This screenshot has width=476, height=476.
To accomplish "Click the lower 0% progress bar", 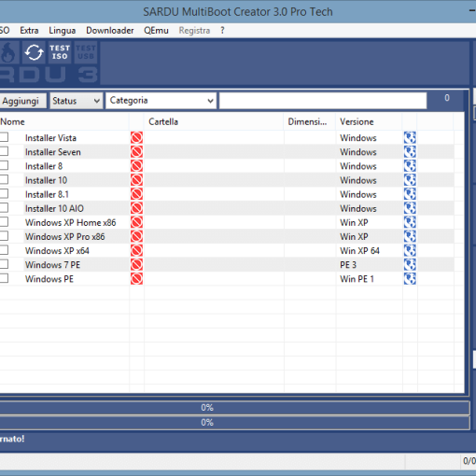I will click(234, 423).
